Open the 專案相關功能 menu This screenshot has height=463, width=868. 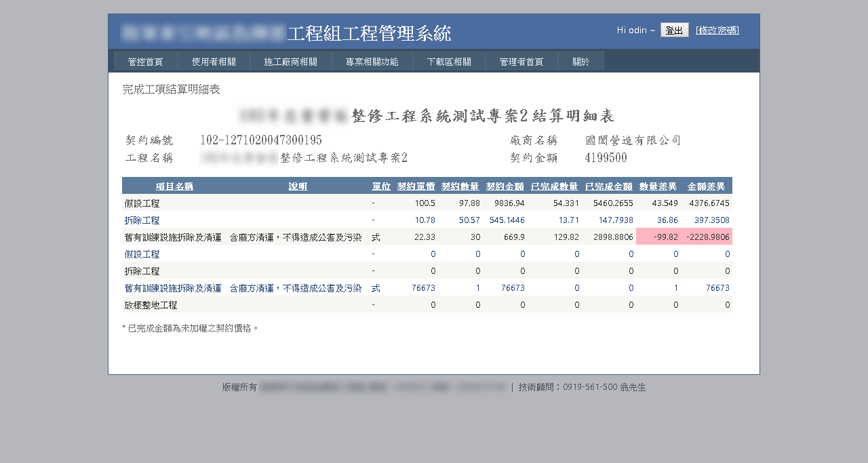pos(372,62)
